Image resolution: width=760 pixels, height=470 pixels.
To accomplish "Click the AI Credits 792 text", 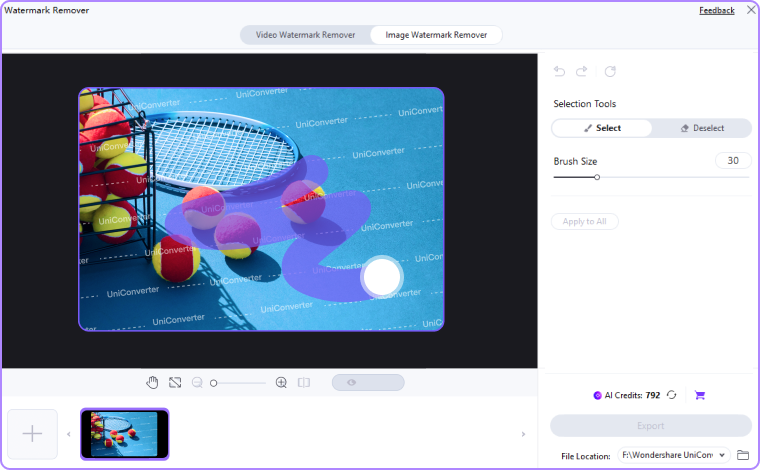I will 632,395.
